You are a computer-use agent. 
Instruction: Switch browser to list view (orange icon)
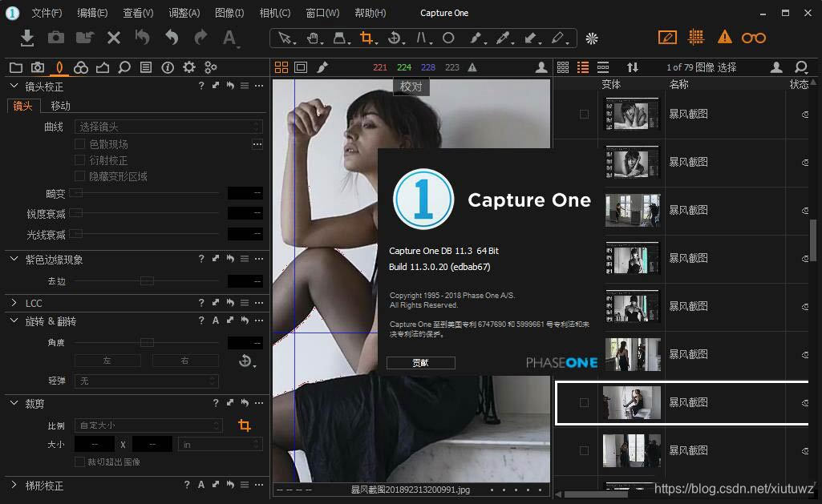(x=583, y=67)
